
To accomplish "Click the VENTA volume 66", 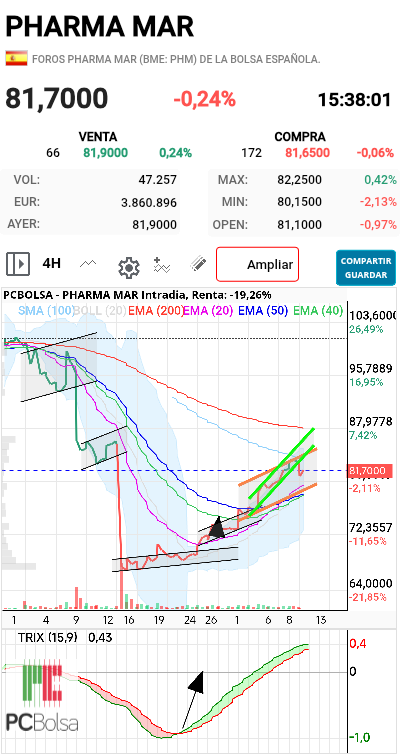I will point(53,153).
